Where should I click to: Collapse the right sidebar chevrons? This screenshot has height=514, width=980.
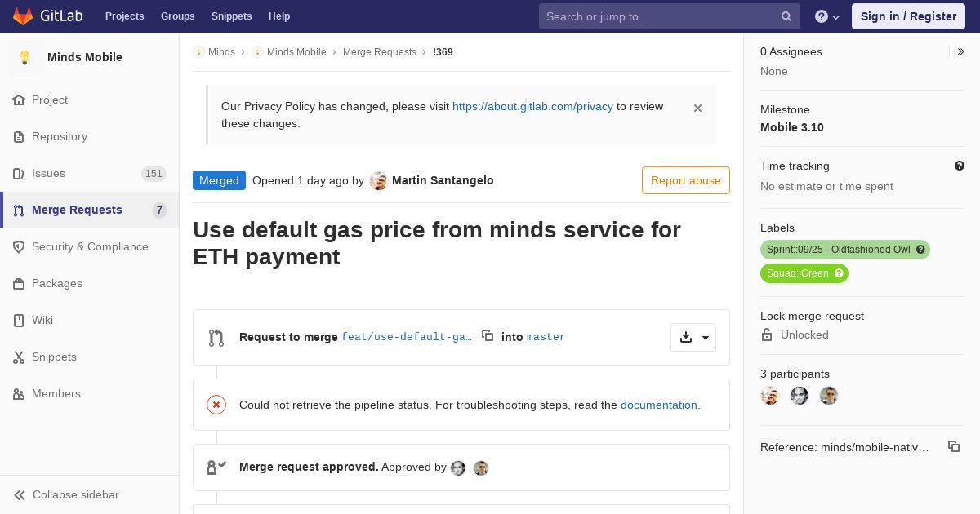click(961, 51)
